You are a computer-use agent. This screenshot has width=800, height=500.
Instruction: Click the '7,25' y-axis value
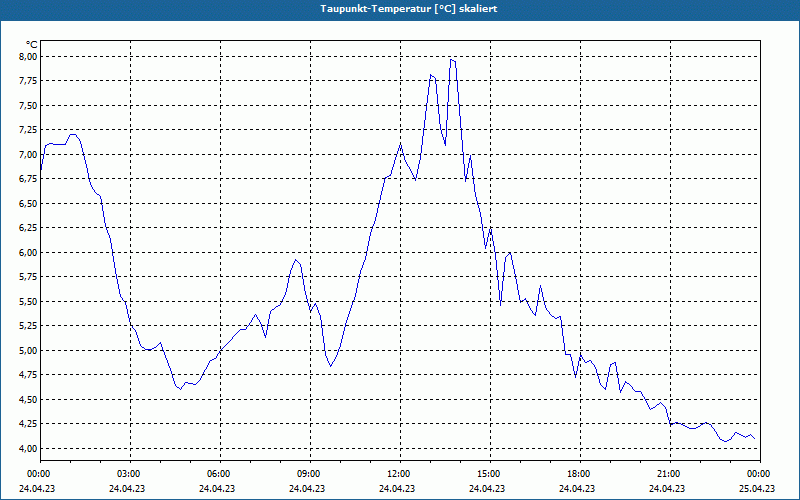coord(29,130)
